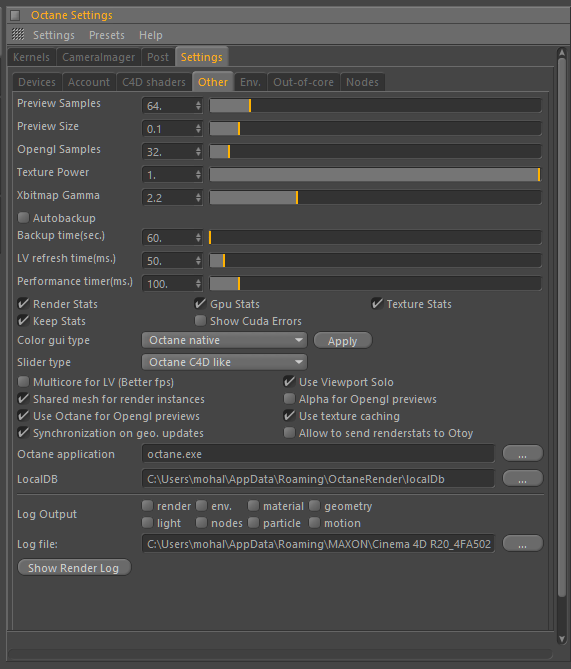Click the Texture Power stepper arrows
Image resolution: width=571 pixels, height=669 pixels.
(198, 175)
